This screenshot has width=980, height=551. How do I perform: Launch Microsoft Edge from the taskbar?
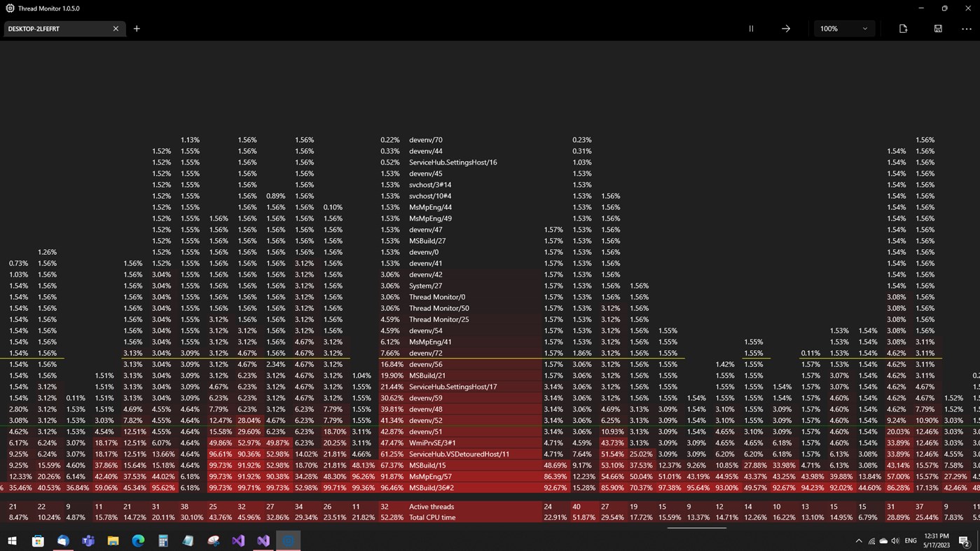click(137, 540)
